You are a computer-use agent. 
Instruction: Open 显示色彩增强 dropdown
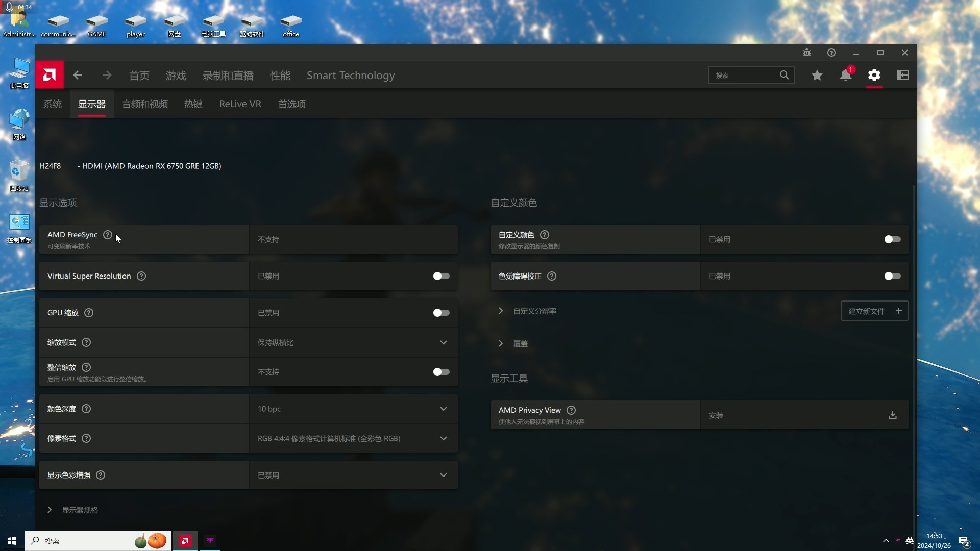point(353,475)
